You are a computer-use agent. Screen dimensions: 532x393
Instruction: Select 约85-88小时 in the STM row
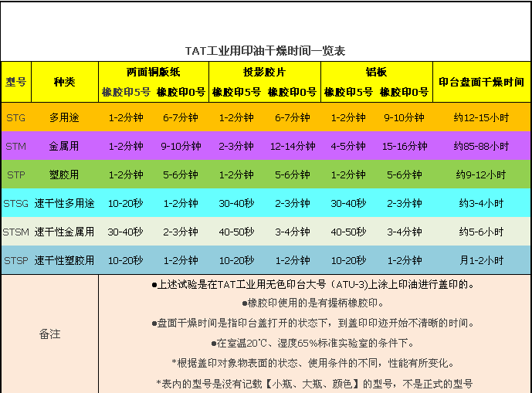(x=482, y=146)
